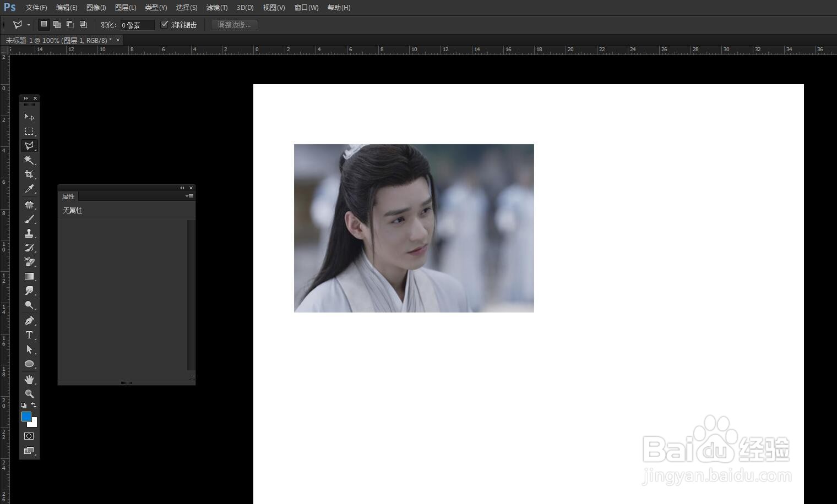Select the Ellipse shape tool
This screenshot has width=837, height=504.
pos(29,364)
